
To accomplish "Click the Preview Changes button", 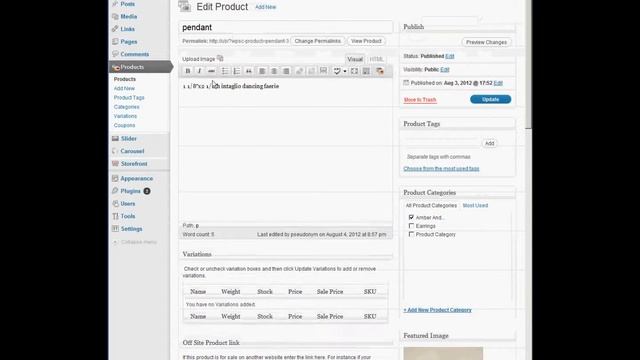I will tap(486, 42).
